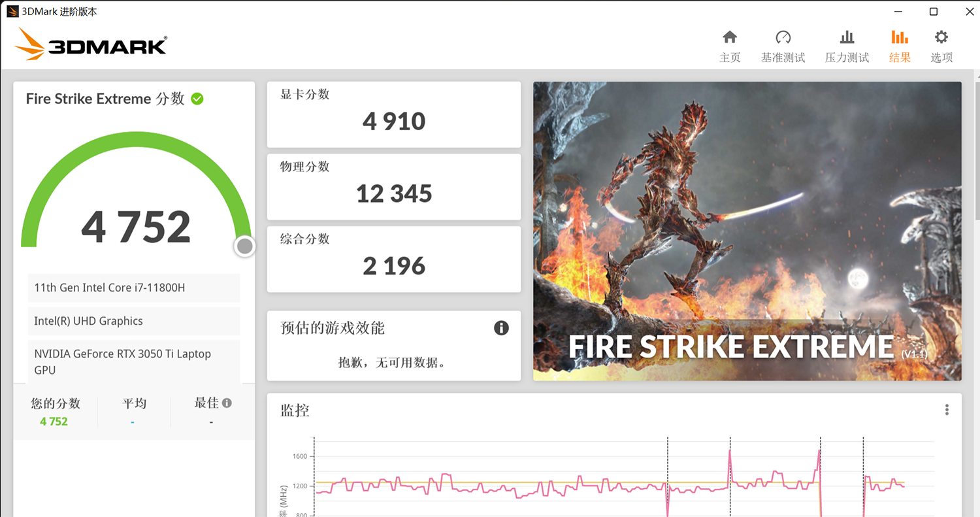Click the 3DMark logo in header
The image size is (980, 517).
coord(91,44)
